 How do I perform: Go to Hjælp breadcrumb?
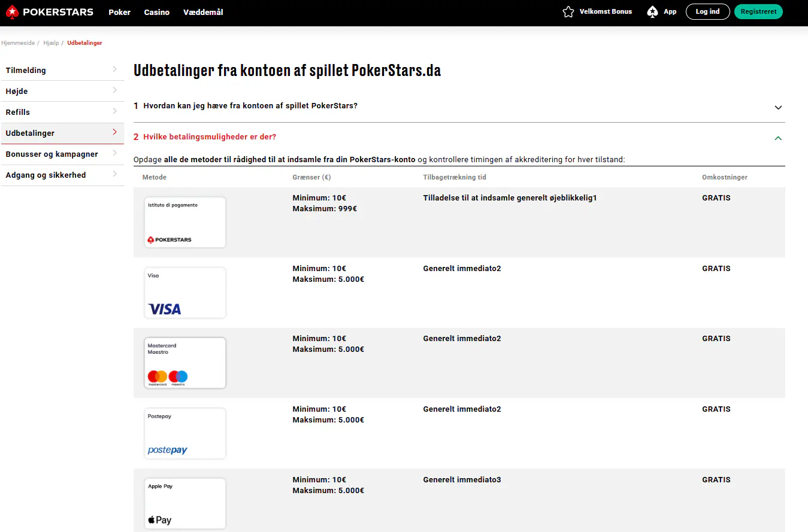click(51, 43)
